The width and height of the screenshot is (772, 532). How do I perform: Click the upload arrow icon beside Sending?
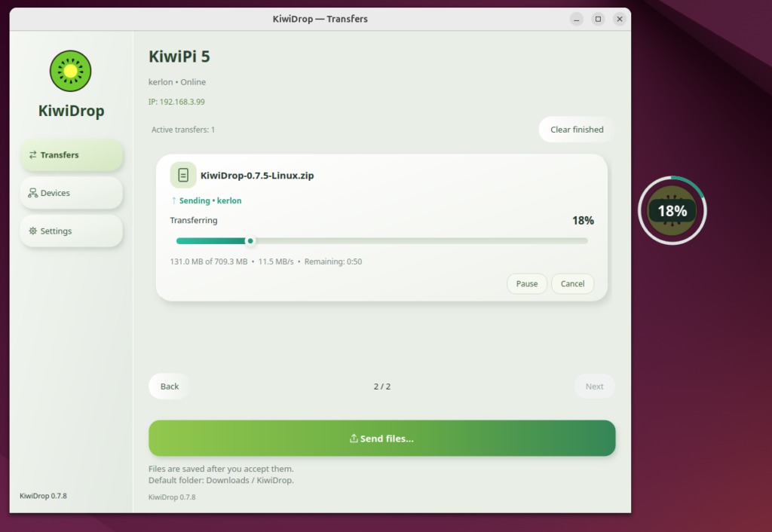click(x=174, y=200)
